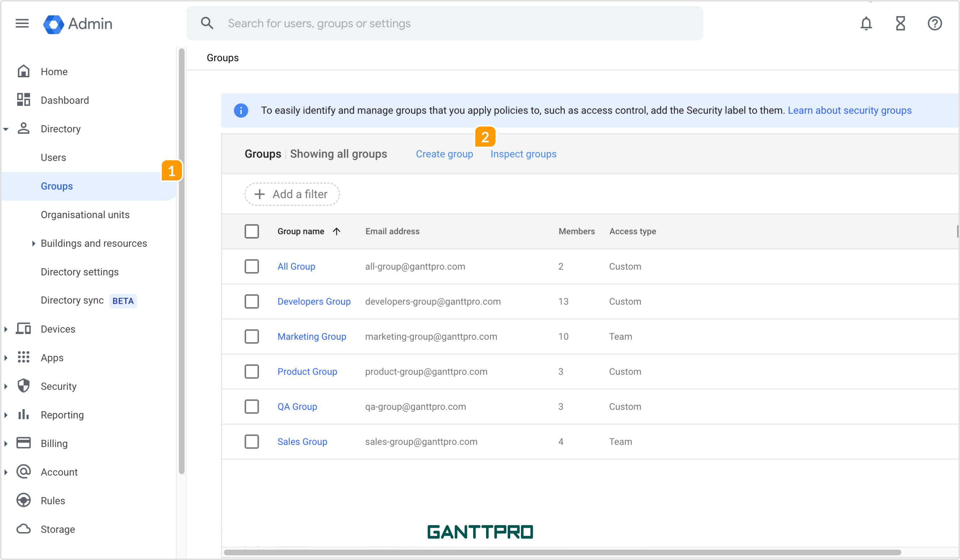Click the Directory person icon
960x560 pixels.
(x=24, y=128)
